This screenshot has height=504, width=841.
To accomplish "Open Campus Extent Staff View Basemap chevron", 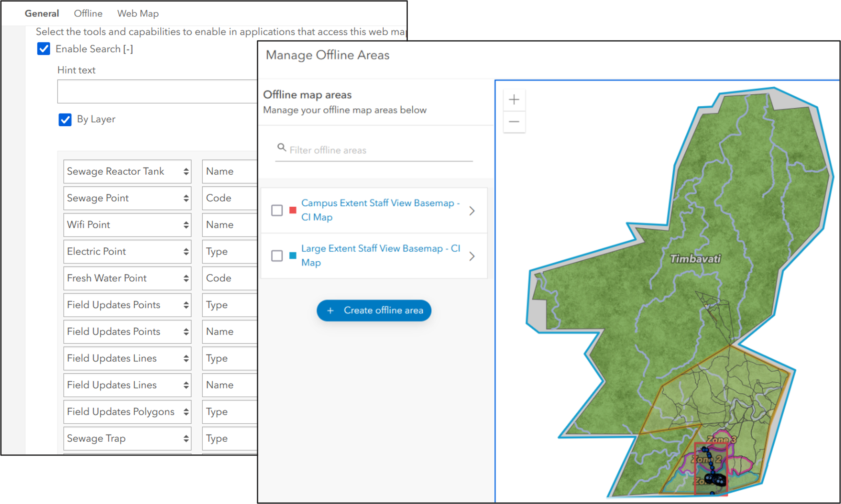I will pos(472,211).
